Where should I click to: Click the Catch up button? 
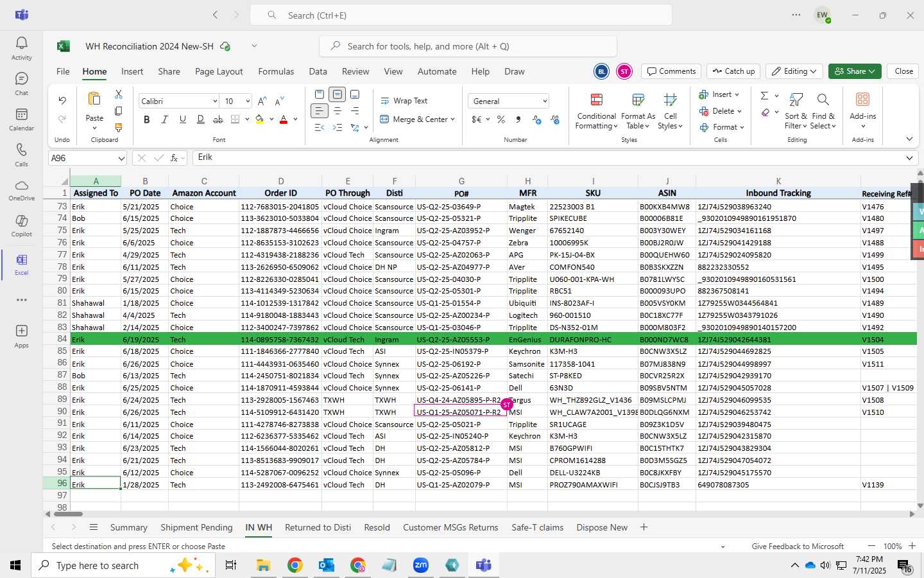733,71
